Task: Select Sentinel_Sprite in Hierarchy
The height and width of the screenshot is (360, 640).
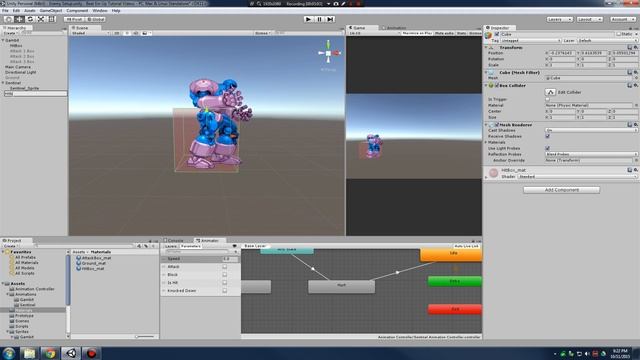Action: (24, 88)
